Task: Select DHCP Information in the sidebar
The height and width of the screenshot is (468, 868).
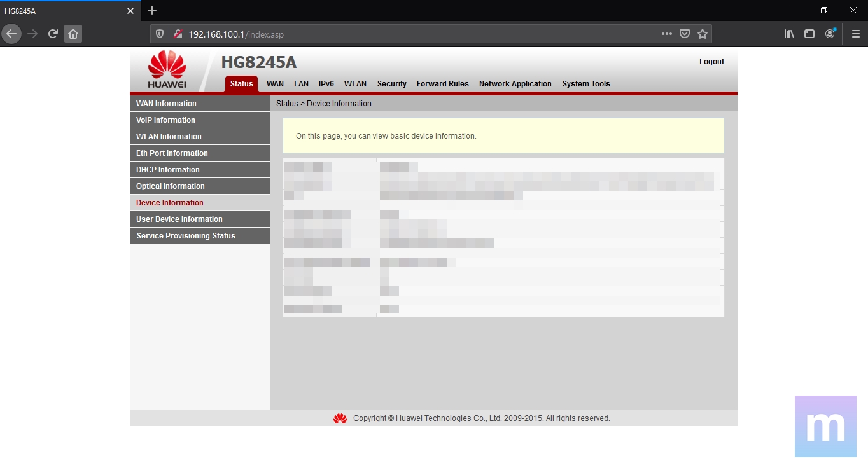Action: point(167,169)
